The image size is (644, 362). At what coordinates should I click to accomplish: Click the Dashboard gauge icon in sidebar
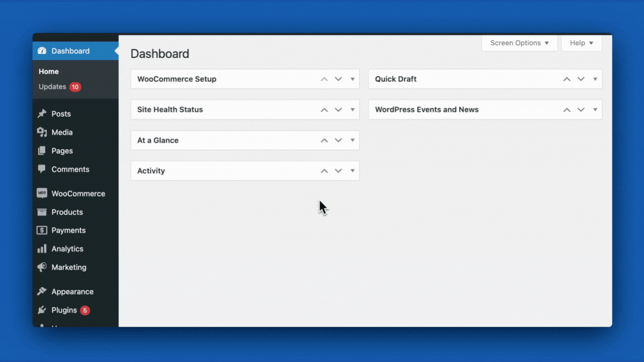coord(42,51)
